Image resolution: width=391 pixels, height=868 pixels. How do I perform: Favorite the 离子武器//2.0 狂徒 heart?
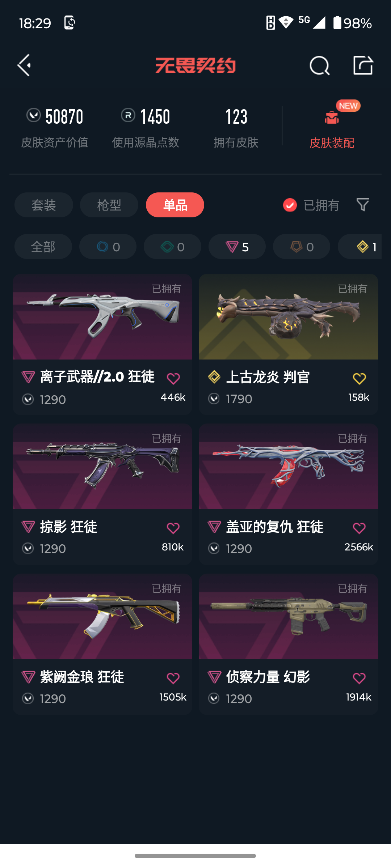[173, 378]
